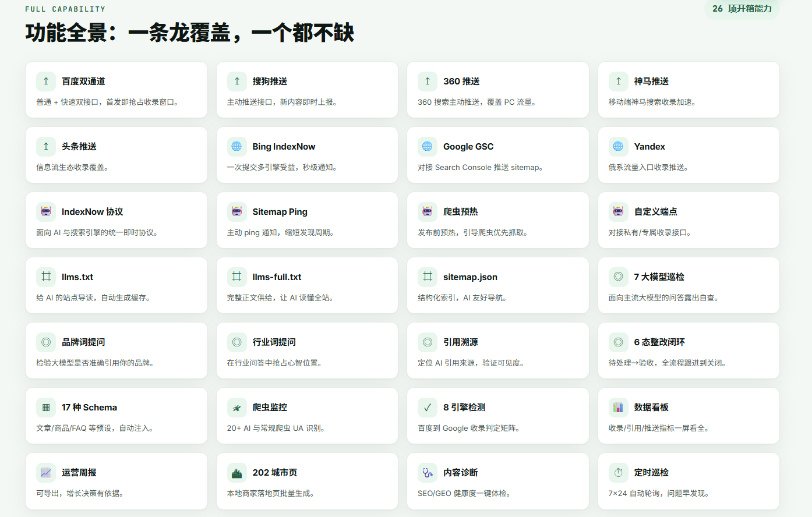
Task: Click the grid icon beside llms.txt
Action: point(46,277)
